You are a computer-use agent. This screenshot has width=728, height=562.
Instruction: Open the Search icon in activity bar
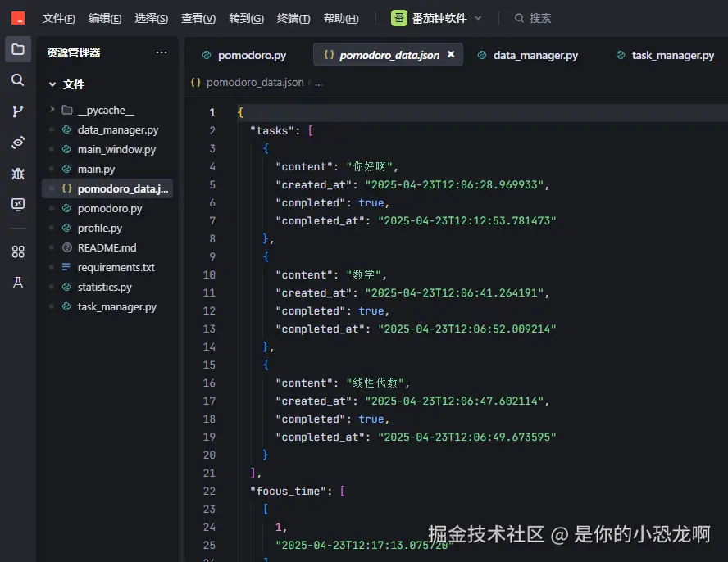pyautogui.click(x=18, y=79)
